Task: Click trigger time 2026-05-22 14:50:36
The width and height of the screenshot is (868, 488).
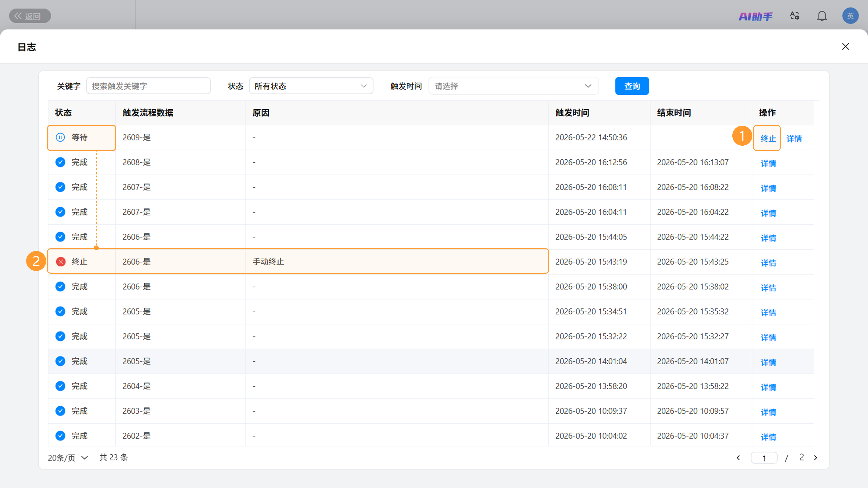Action: 591,137
